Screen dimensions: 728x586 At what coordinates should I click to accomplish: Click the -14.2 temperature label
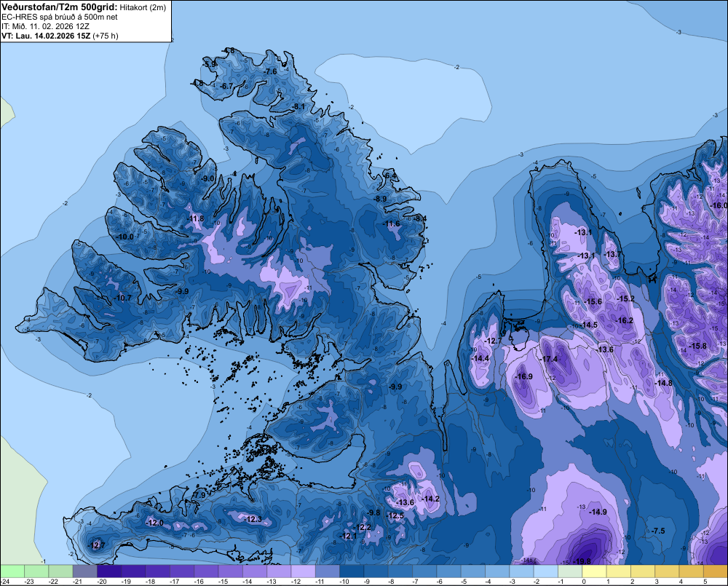pyautogui.click(x=430, y=498)
